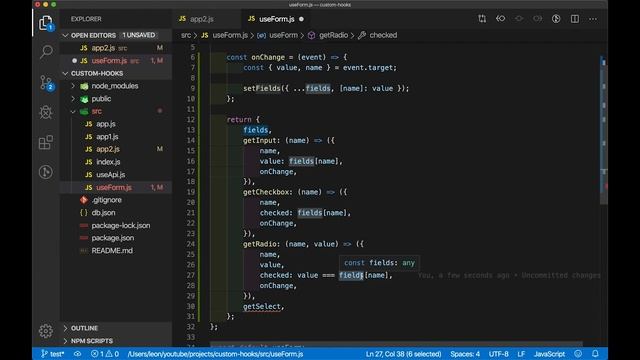The height and width of the screenshot is (360, 640).
Task: Split the editor to the right
Action: (x=575, y=19)
